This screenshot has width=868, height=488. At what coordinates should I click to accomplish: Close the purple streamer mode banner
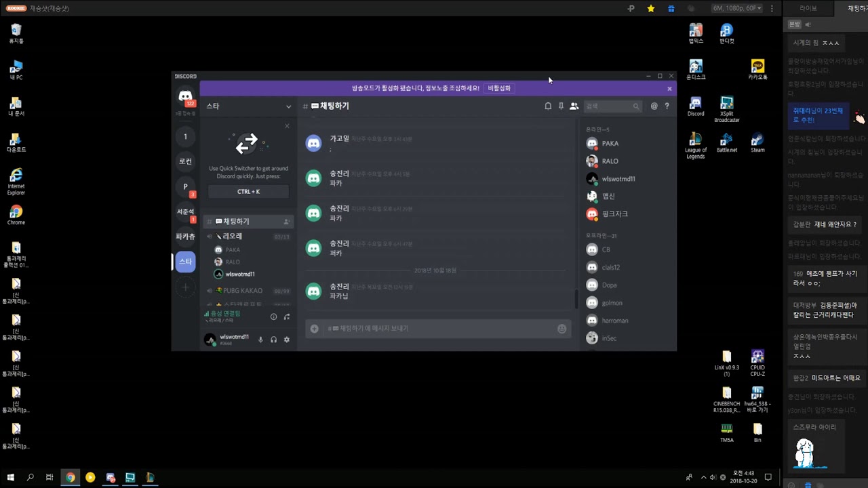coord(669,89)
